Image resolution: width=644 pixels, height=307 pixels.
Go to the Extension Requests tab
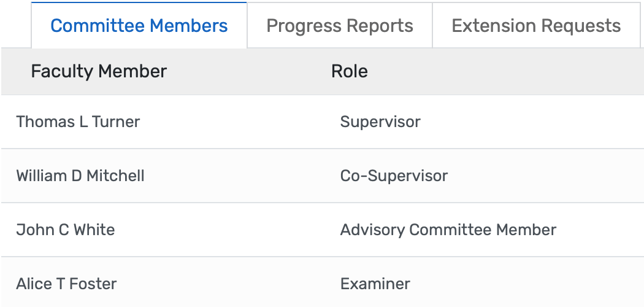point(536,26)
